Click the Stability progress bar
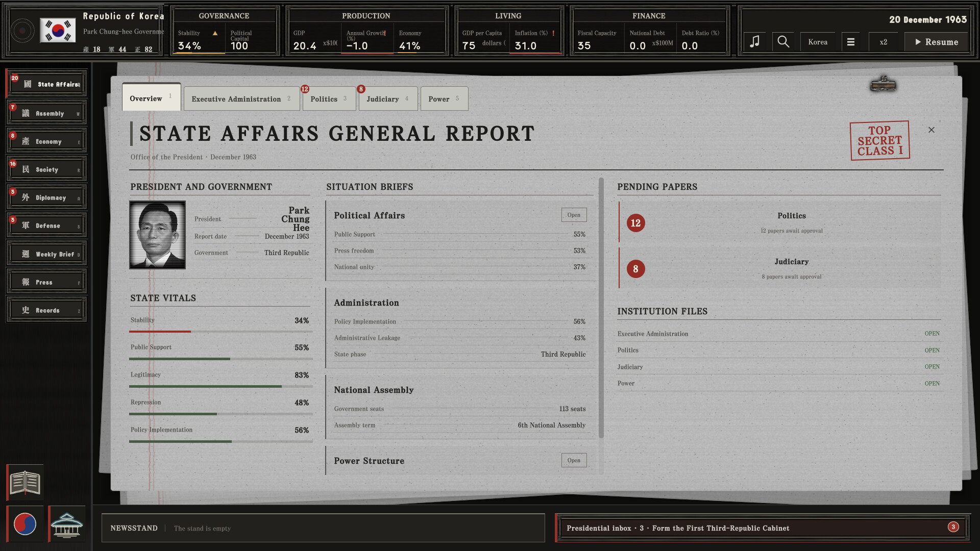This screenshot has height=551, width=980. tap(220, 332)
